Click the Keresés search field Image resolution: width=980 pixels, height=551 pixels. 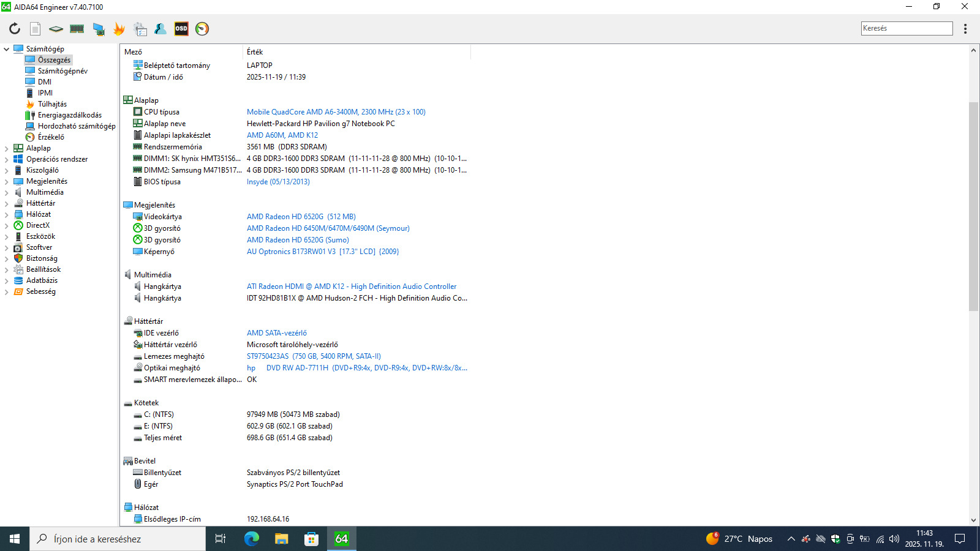point(907,28)
